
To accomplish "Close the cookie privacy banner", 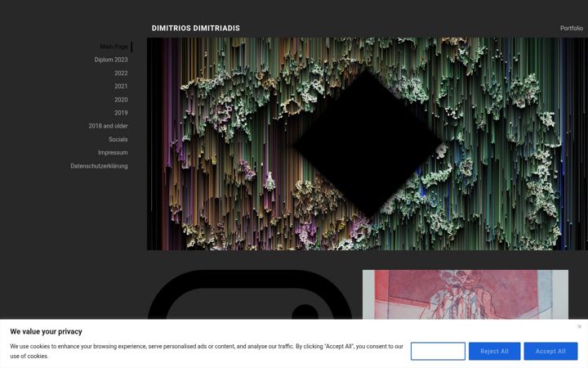I will point(579,326).
